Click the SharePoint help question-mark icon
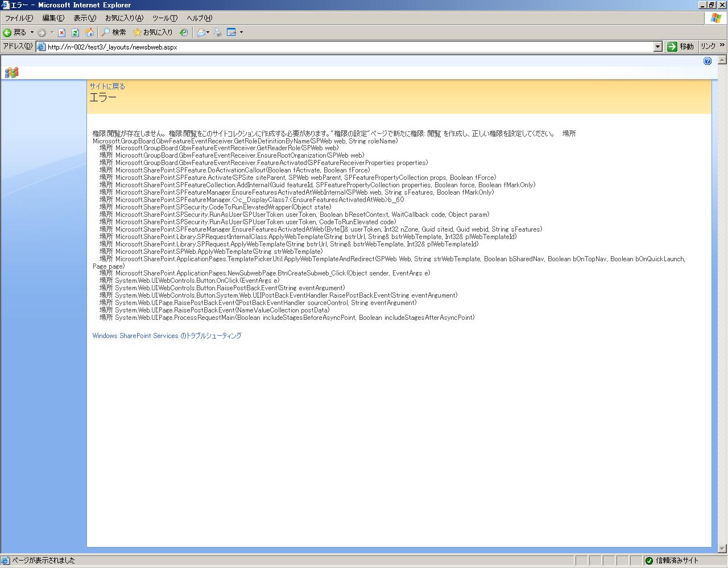The width and height of the screenshot is (728, 568). pos(708,61)
